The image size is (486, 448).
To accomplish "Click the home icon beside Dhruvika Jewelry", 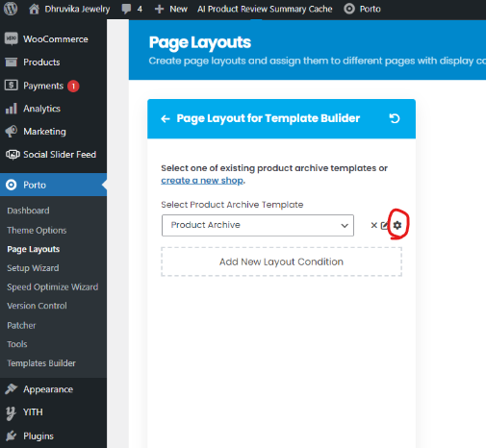I will 34,9.
